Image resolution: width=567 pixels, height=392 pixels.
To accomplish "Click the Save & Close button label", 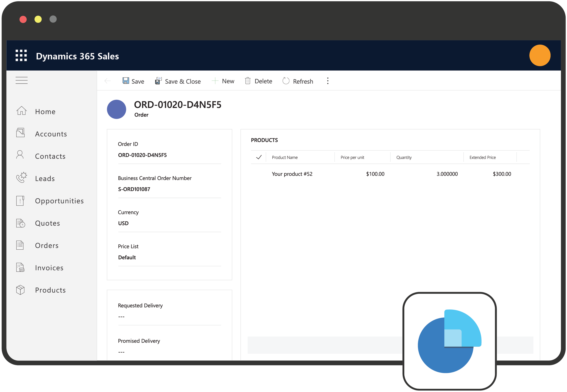I will [x=183, y=81].
